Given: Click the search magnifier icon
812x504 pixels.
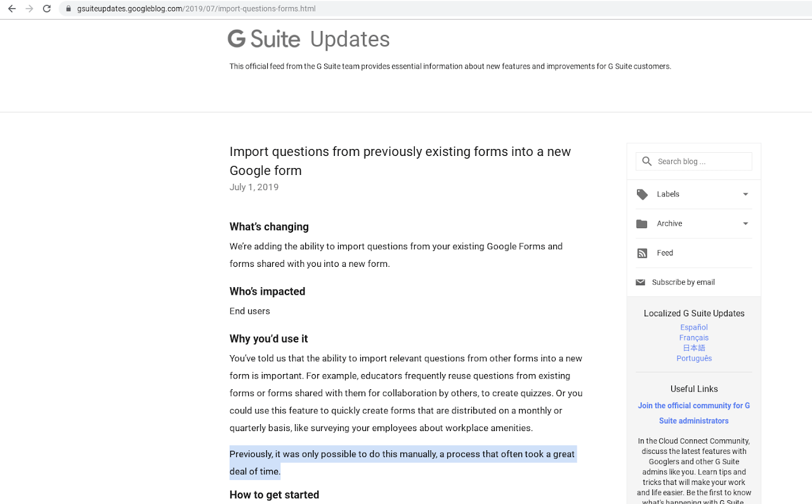Looking at the screenshot, I should [646, 162].
